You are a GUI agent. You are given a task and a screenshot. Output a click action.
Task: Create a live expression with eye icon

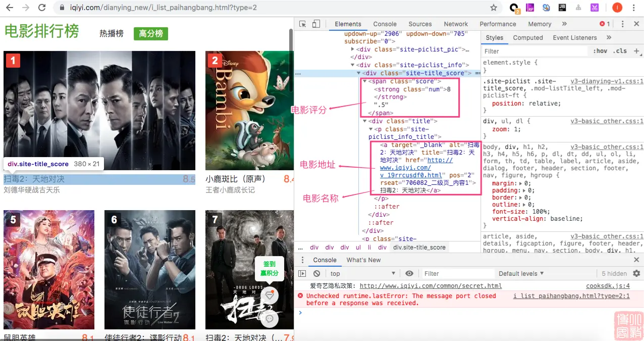[x=409, y=273]
